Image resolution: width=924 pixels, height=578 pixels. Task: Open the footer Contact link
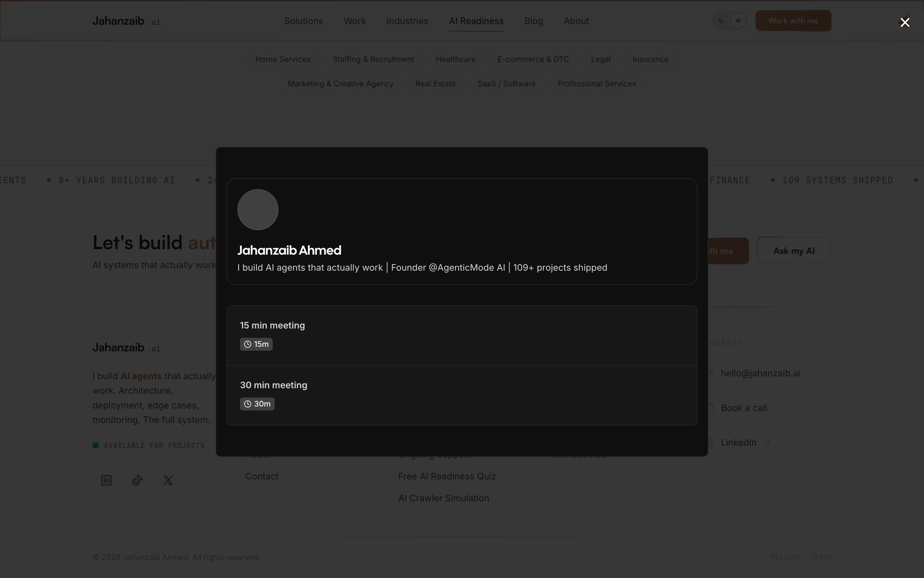pos(262,476)
